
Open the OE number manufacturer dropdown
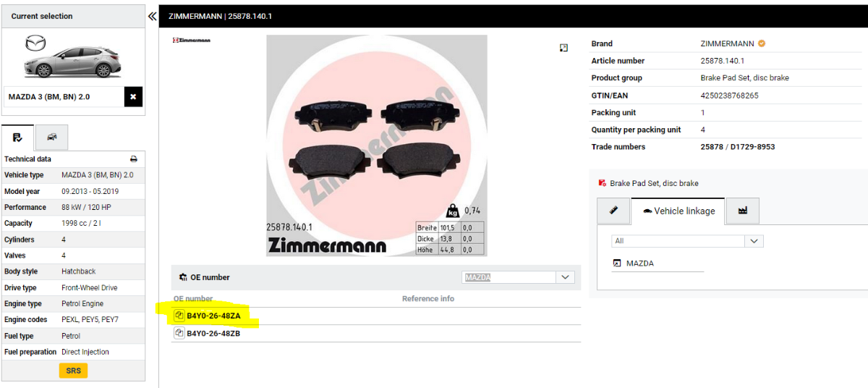pyautogui.click(x=565, y=277)
